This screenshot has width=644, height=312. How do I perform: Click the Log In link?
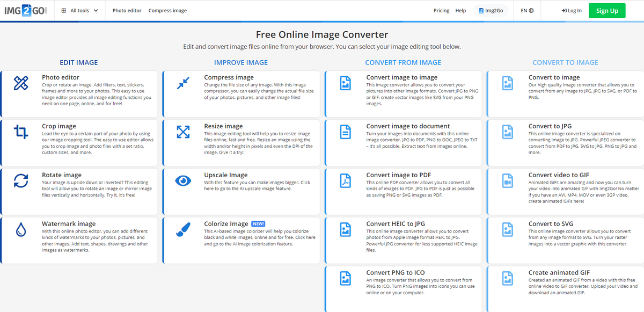[572, 10]
